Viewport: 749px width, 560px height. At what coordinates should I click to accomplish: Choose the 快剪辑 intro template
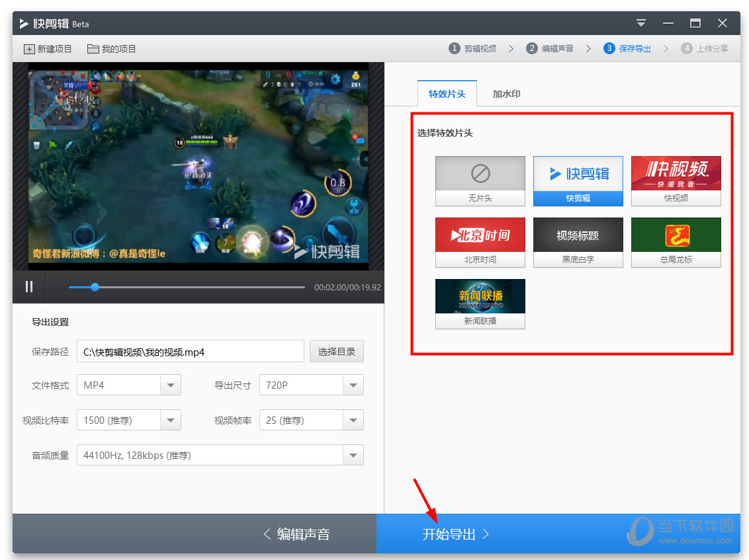tap(578, 174)
